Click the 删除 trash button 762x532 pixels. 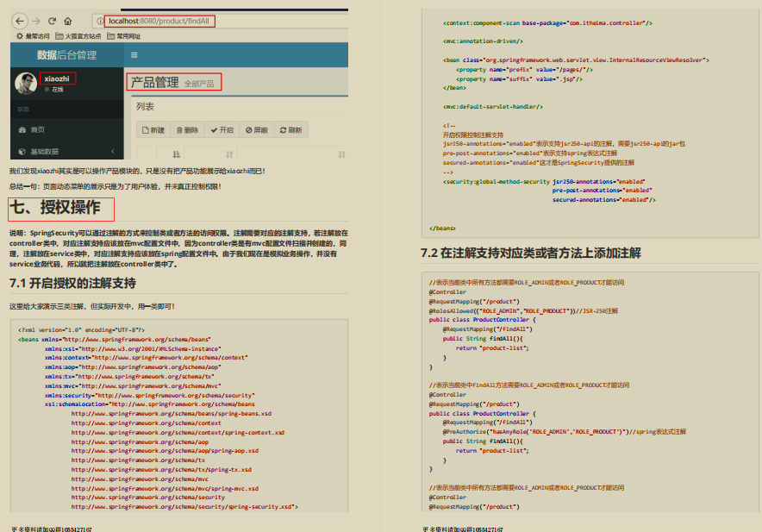click(187, 130)
